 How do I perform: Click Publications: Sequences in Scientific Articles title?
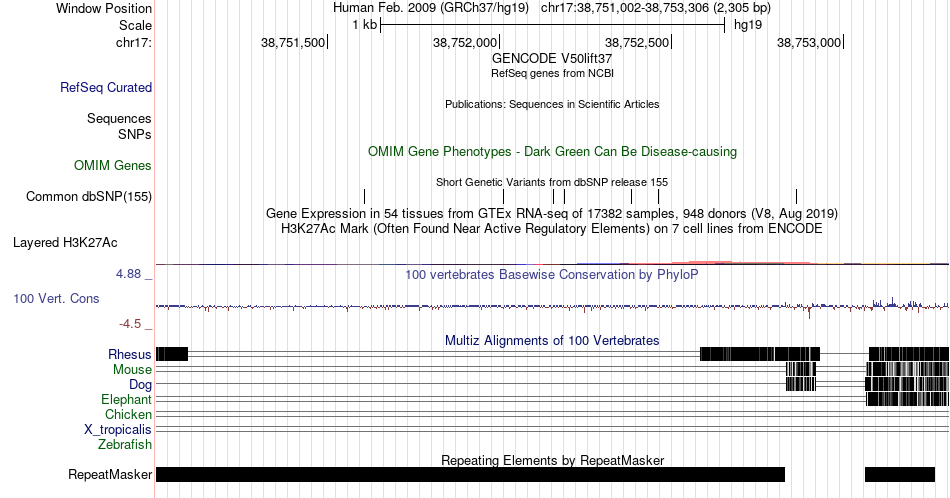tap(552, 104)
